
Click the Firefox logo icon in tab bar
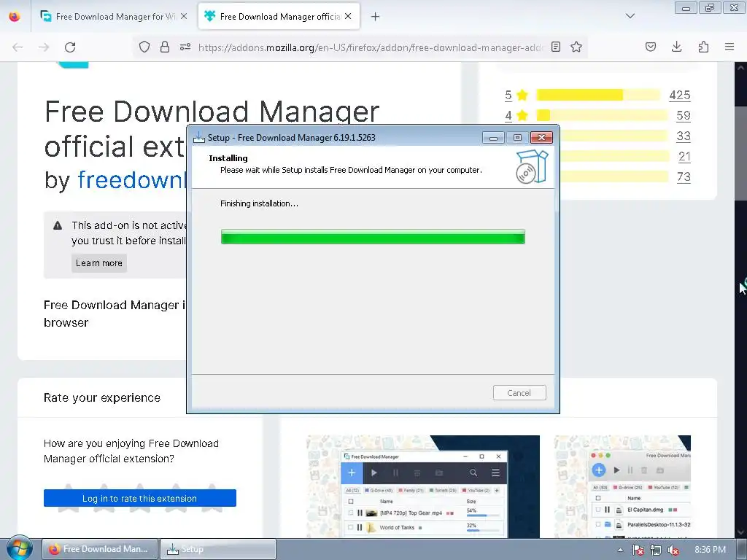(15, 16)
